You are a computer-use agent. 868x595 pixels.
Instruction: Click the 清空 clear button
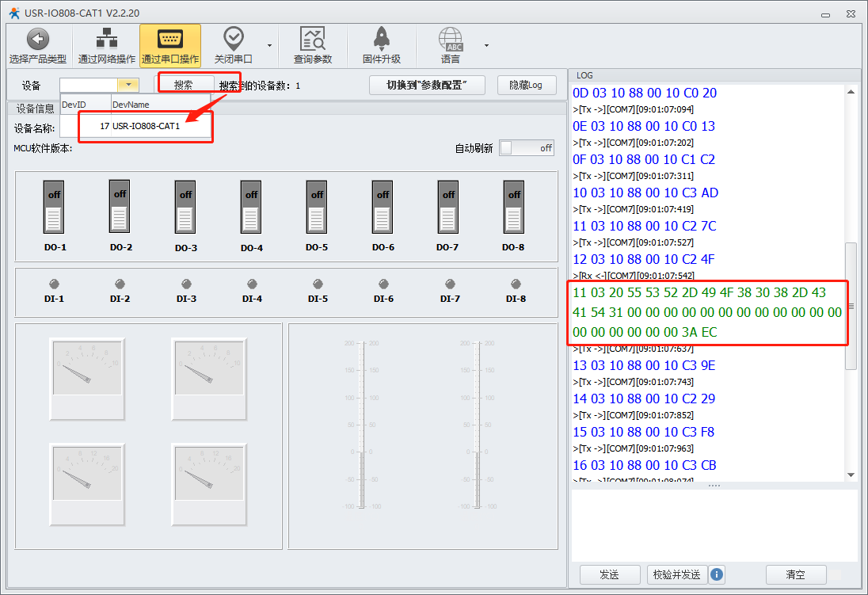click(795, 574)
